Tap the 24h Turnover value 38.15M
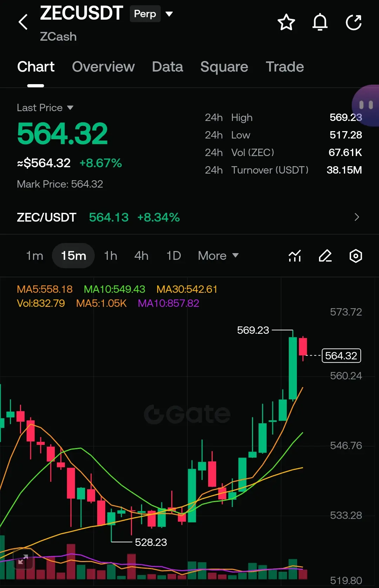Screen dimensions: 379x588 [x=344, y=170]
